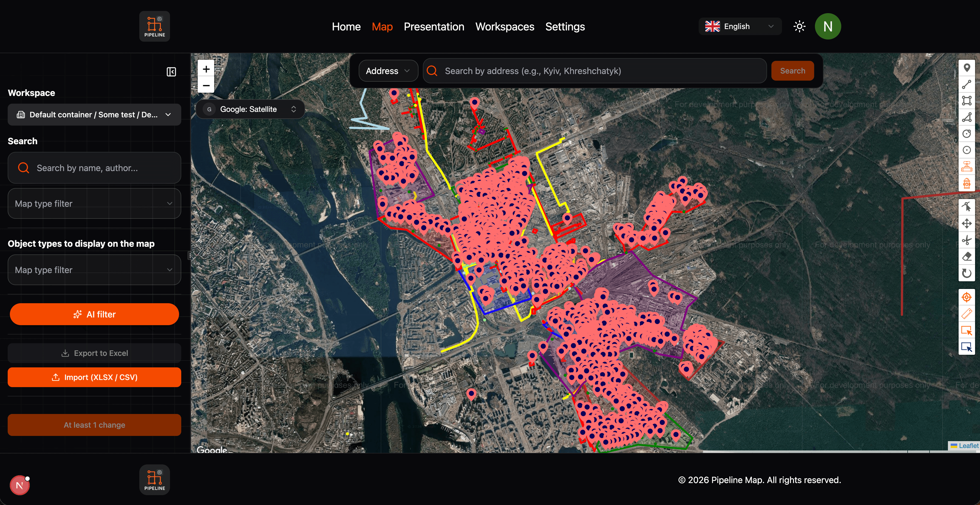Image resolution: width=980 pixels, height=505 pixels.
Task: Open the Address search type dropdown
Action: point(388,71)
